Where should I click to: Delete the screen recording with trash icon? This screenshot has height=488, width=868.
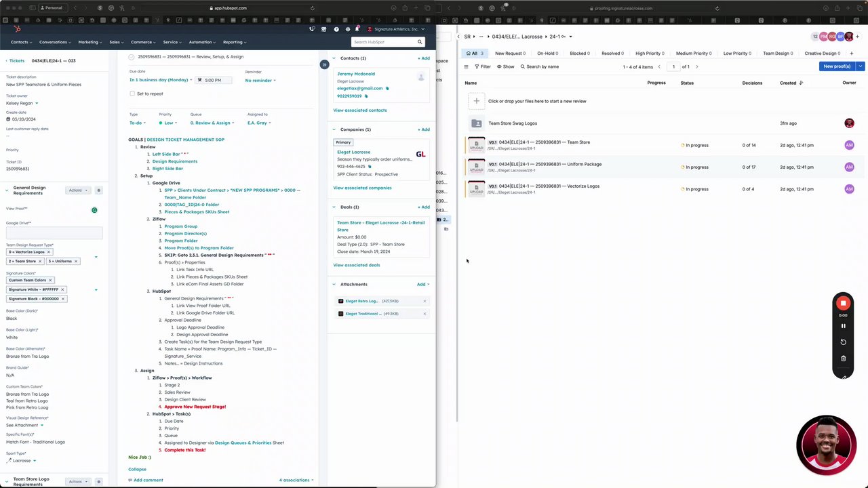(x=843, y=359)
